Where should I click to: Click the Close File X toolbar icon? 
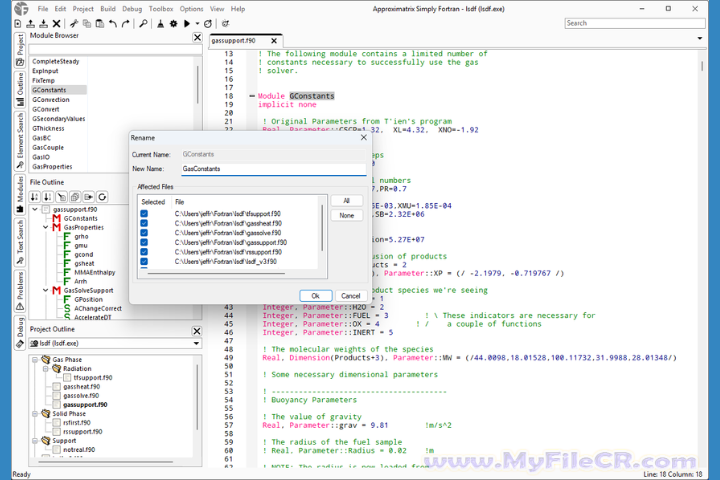(56, 23)
